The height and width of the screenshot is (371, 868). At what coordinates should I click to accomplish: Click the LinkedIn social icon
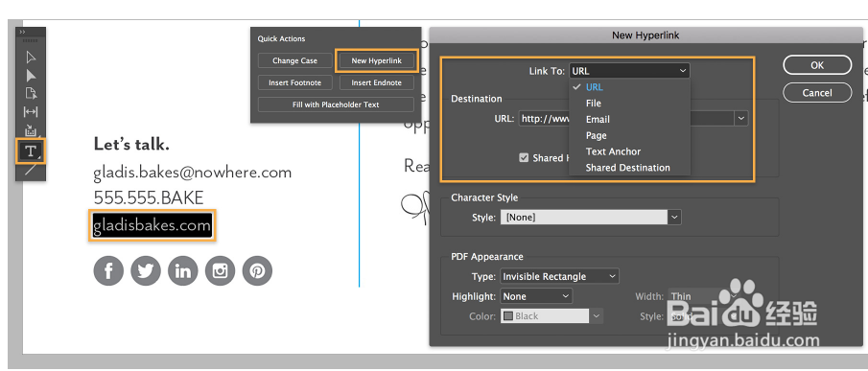point(182,271)
